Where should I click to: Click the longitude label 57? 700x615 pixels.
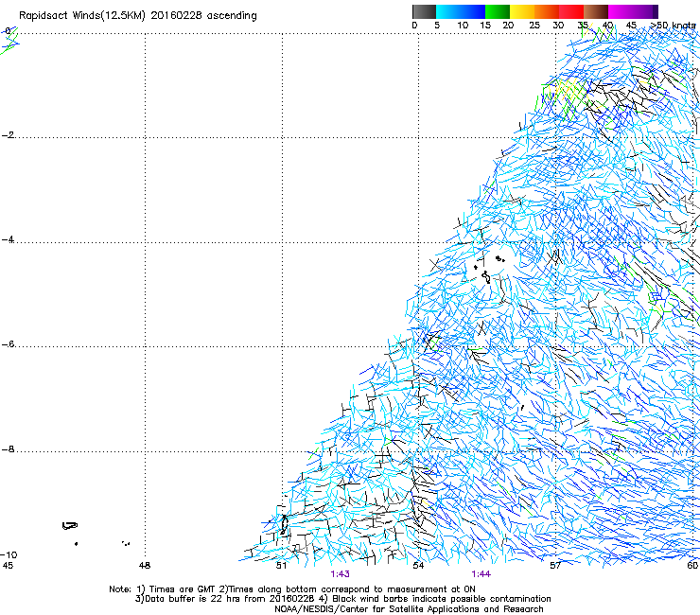(x=555, y=566)
